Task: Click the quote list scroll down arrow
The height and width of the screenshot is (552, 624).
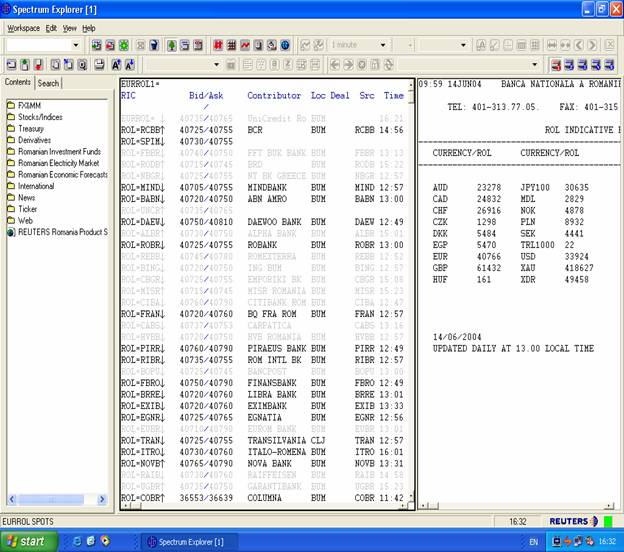Action: (x=411, y=497)
